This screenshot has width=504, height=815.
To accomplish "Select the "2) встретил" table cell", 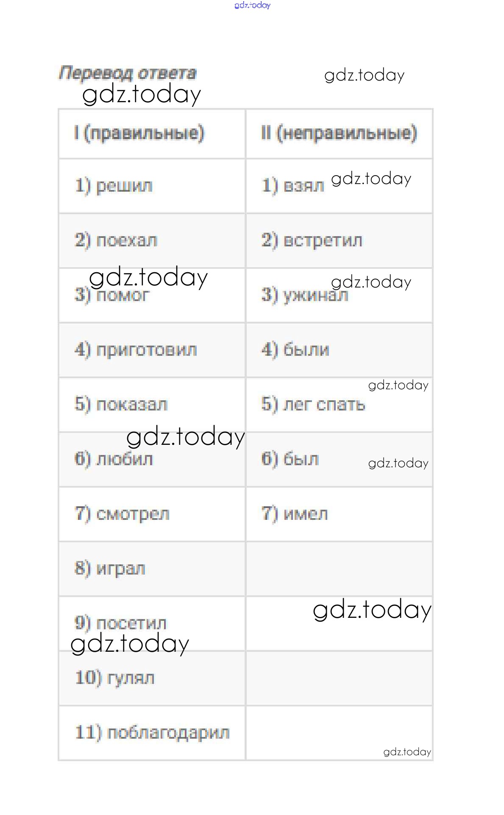I will [312, 240].
